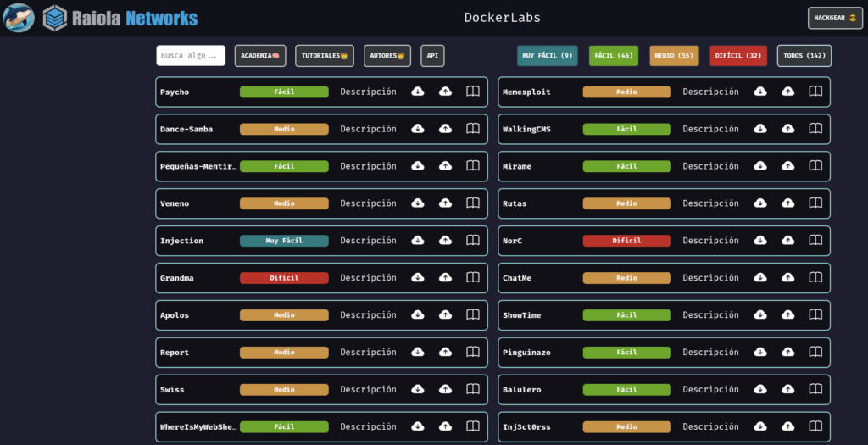This screenshot has width=868, height=445.
Task: Open the book icon for Pequeñas-Mentiras
Action: click(473, 165)
